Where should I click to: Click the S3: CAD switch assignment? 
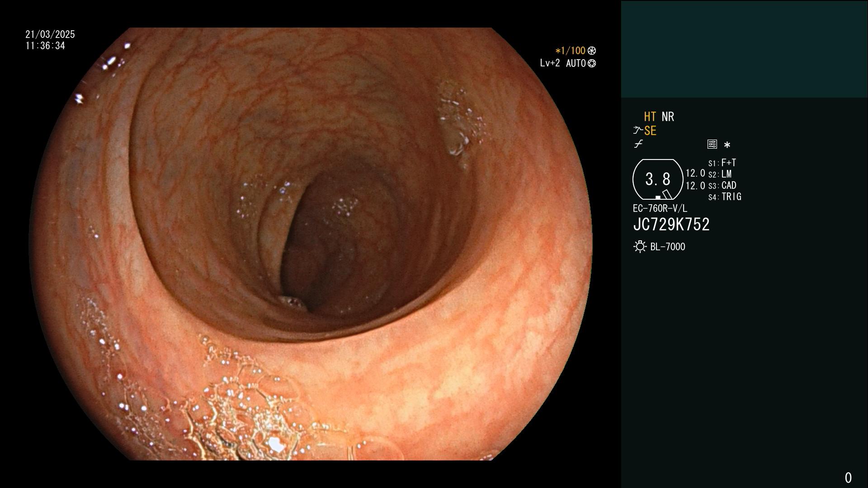coord(722,185)
